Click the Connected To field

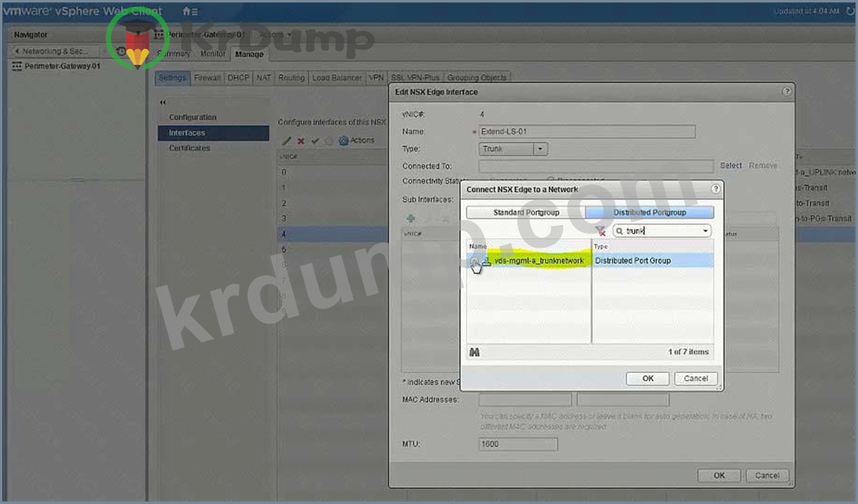596,166
